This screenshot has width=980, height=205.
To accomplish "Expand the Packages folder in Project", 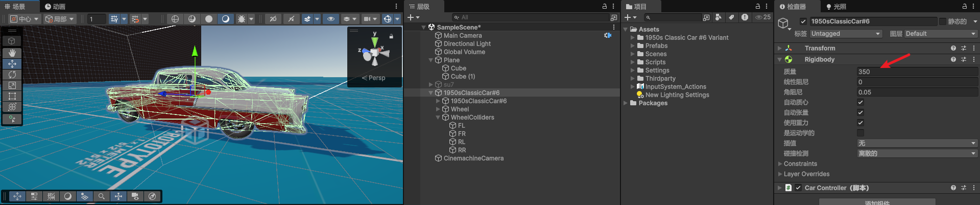I will click(626, 103).
